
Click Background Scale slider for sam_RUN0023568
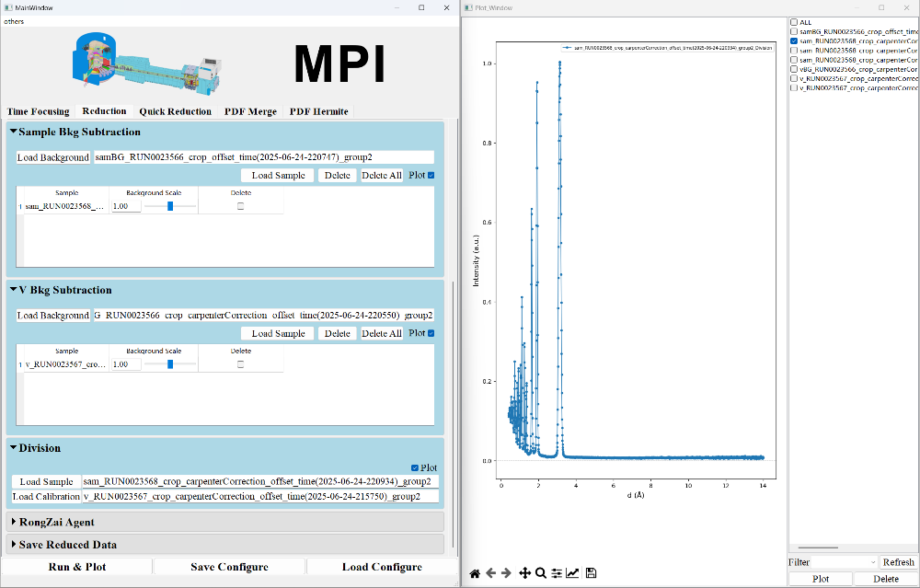coord(171,206)
